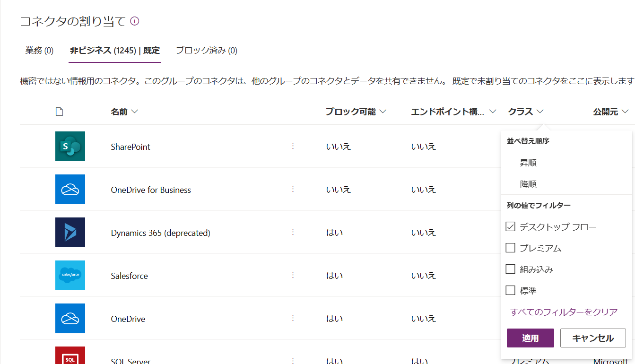Select the 非ビジネス (1245) | 既定 tab
The image size is (635, 364).
(x=115, y=51)
